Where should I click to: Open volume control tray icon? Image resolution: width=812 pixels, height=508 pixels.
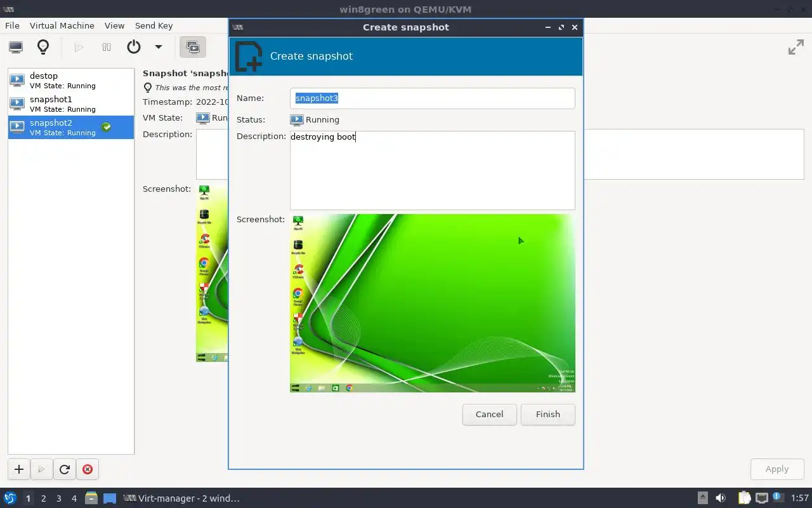click(x=721, y=498)
